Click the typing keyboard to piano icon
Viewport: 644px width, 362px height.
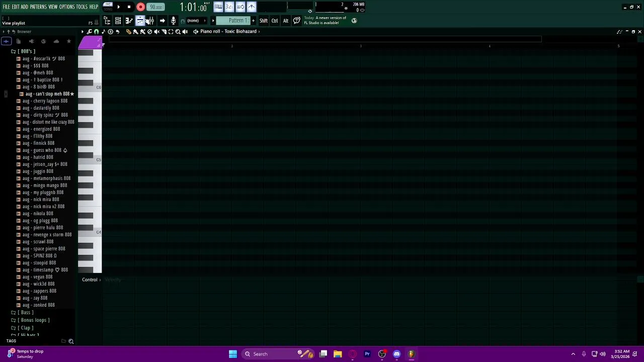coord(218,7)
